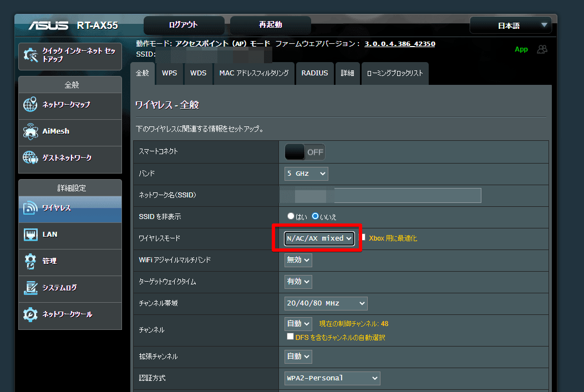Open the N/AC/AX mixed wireless mode dropdown
584x392 pixels.
point(319,238)
